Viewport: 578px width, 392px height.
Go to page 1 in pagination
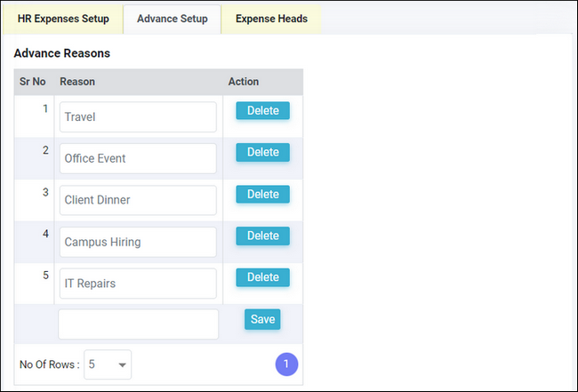(286, 364)
